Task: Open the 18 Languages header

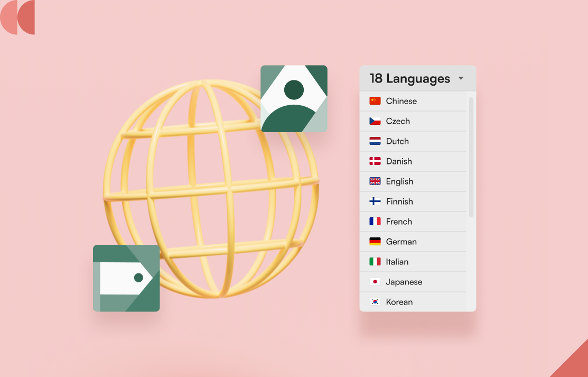Action: tap(409, 79)
